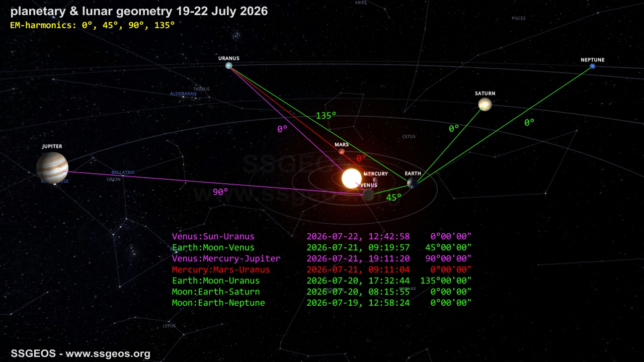Click the Neptune planet dot

[x=593, y=66]
